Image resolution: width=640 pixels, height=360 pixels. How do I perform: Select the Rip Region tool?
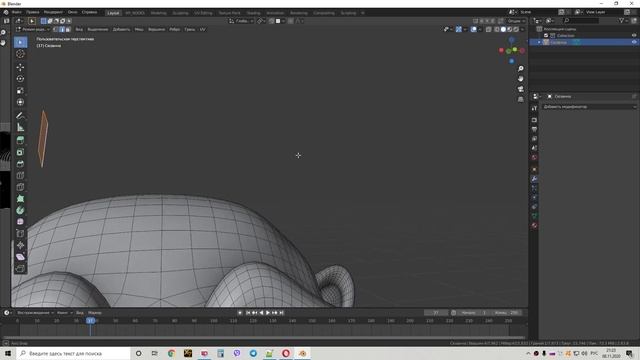[20, 268]
